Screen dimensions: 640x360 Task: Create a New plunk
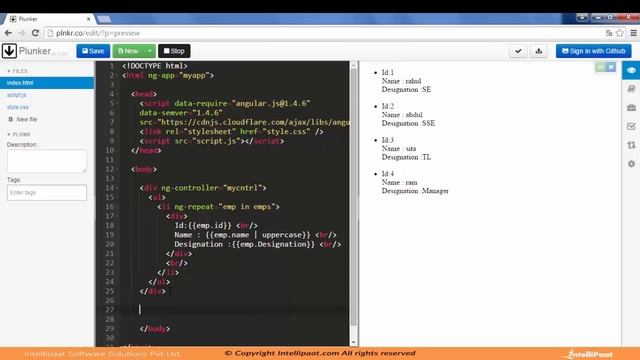tap(128, 51)
